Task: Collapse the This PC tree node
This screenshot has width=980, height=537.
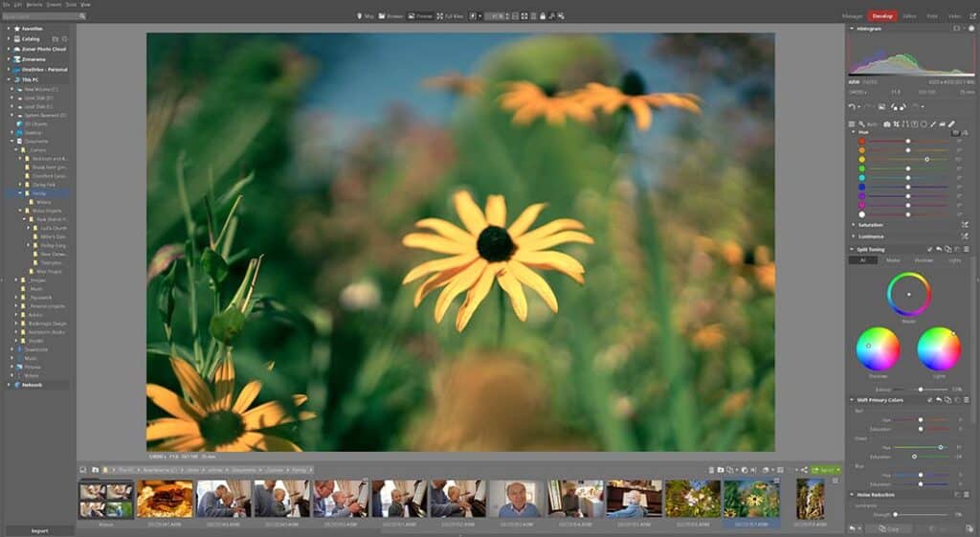Action: [9, 79]
